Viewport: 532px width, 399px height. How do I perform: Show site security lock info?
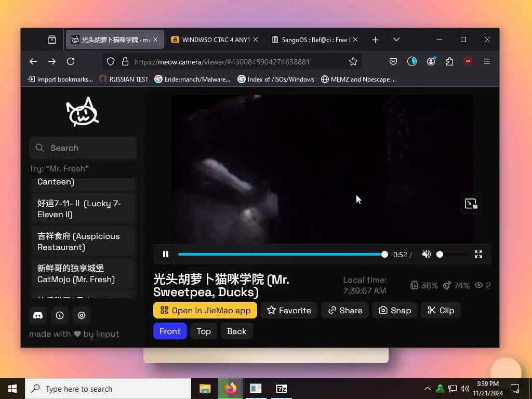(125, 61)
